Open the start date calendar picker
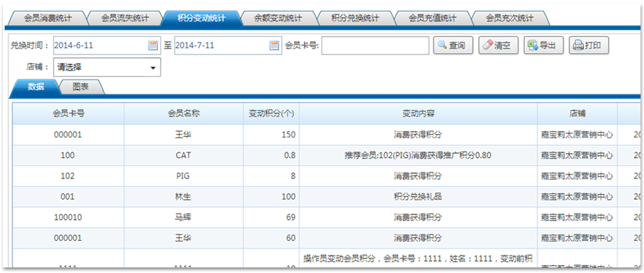644x273 pixels. (153, 45)
